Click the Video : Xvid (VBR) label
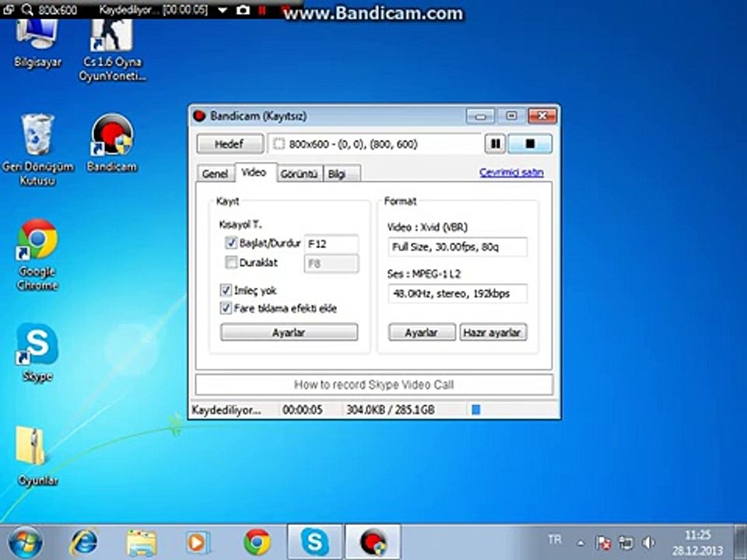Image resolution: width=747 pixels, height=560 pixels. click(x=427, y=227)
